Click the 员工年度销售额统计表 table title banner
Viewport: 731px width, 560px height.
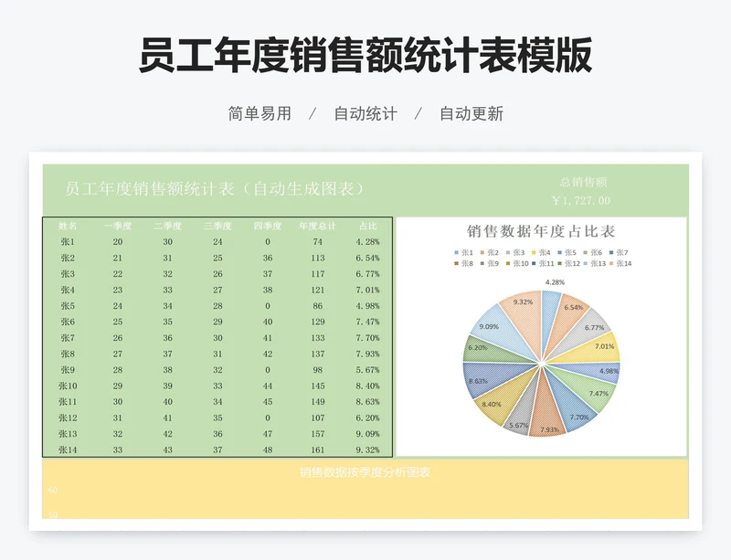tap(216, 189)
